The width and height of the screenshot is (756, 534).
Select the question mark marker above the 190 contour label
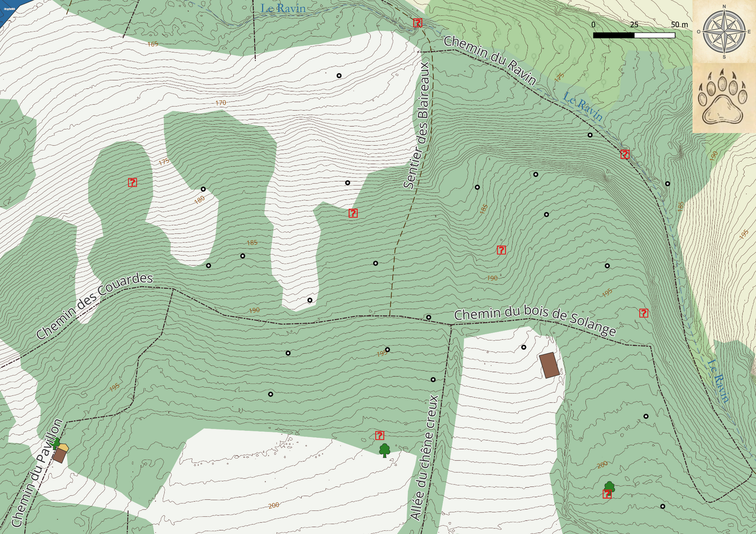pos(501,250)
